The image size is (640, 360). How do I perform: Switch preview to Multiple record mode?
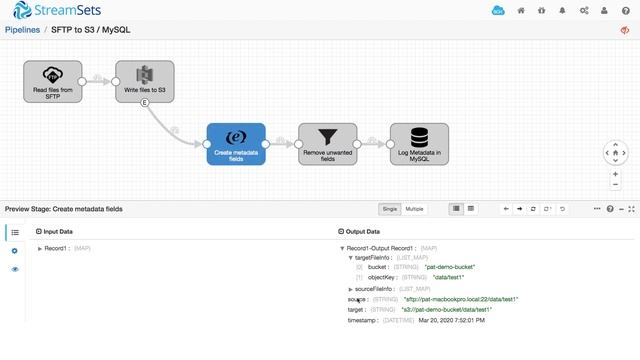point(414,209)
